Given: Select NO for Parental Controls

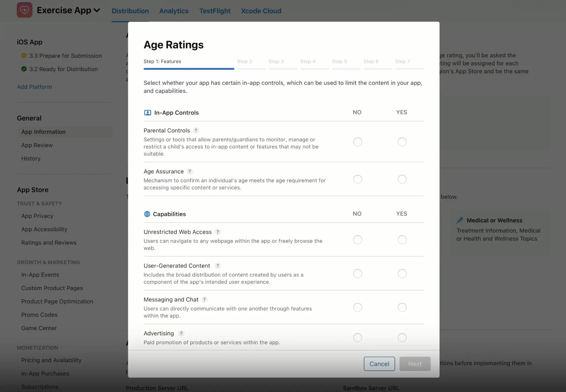Looking at the screenshot, I should pyautogui.click(x=358, y=142).
